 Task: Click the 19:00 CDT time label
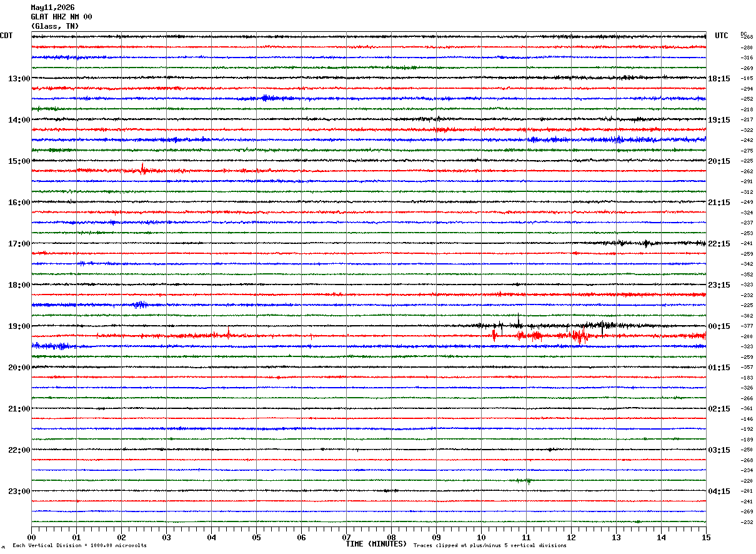click(19, 326)
